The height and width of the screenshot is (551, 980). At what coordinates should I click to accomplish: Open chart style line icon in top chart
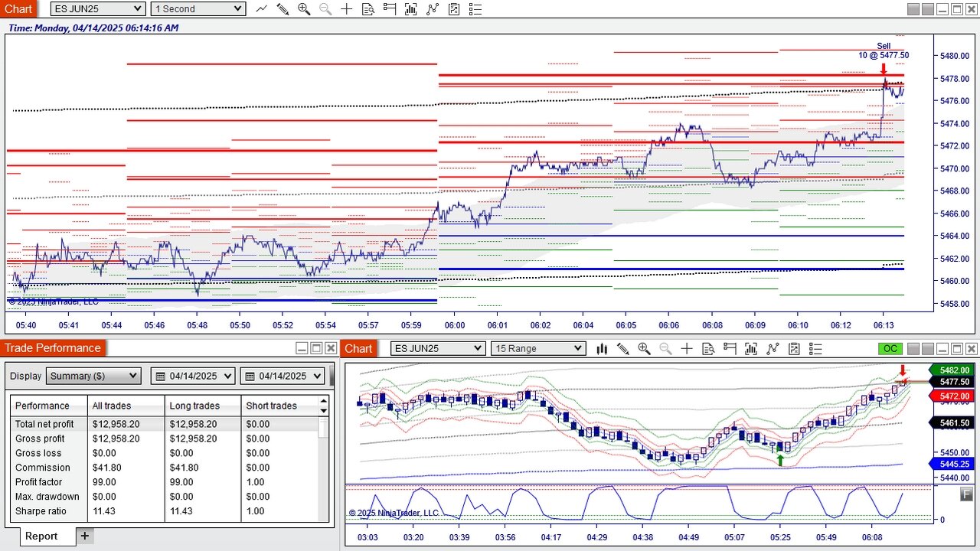262,9
